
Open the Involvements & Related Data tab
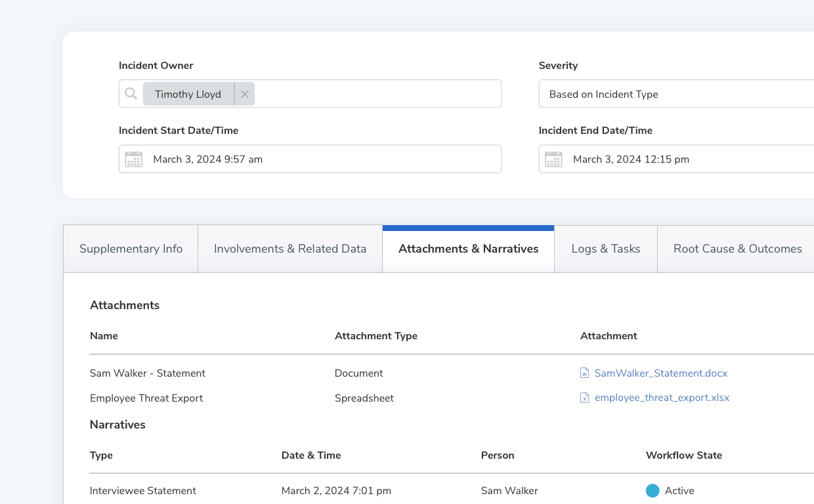(289, 249)
